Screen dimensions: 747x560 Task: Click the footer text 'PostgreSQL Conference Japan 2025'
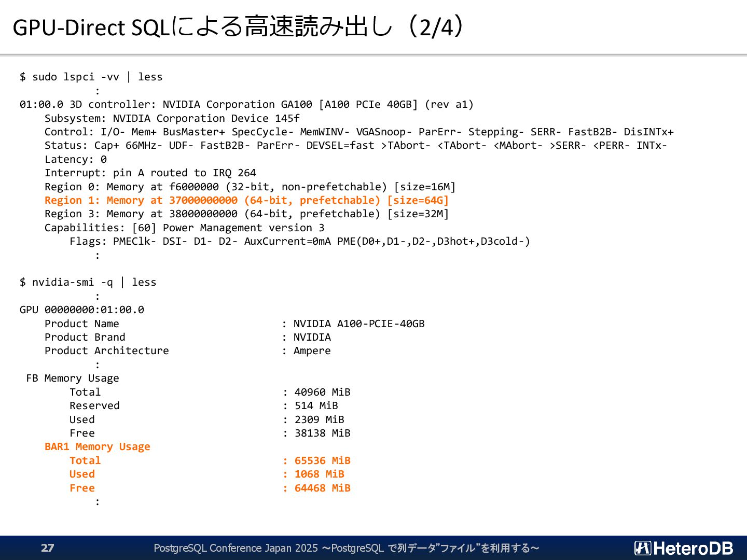point(236,548)
